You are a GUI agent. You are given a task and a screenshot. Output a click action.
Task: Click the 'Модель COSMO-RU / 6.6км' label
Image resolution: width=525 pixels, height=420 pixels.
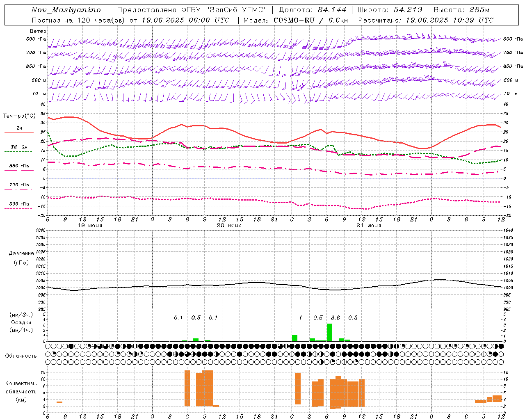(296, 20)
